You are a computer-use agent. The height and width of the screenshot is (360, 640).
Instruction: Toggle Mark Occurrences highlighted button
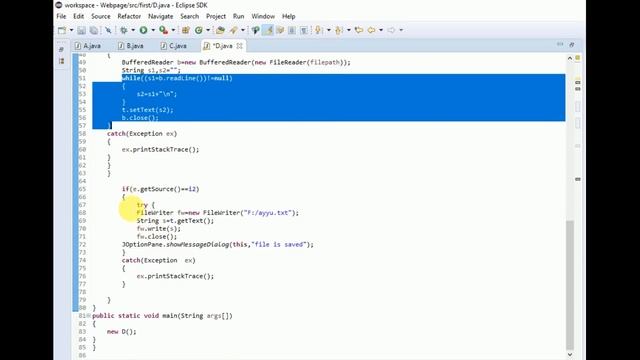coord(268,30)
